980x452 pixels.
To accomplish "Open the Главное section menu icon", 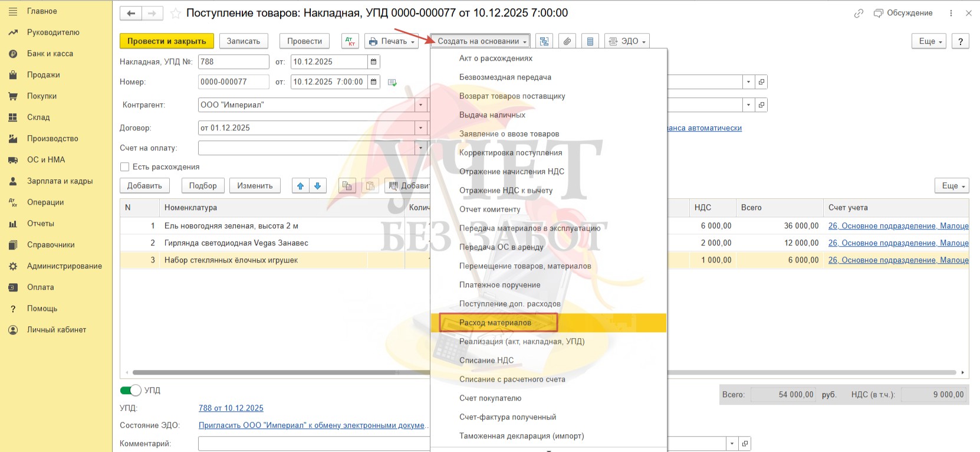I will tap(13, 11).
